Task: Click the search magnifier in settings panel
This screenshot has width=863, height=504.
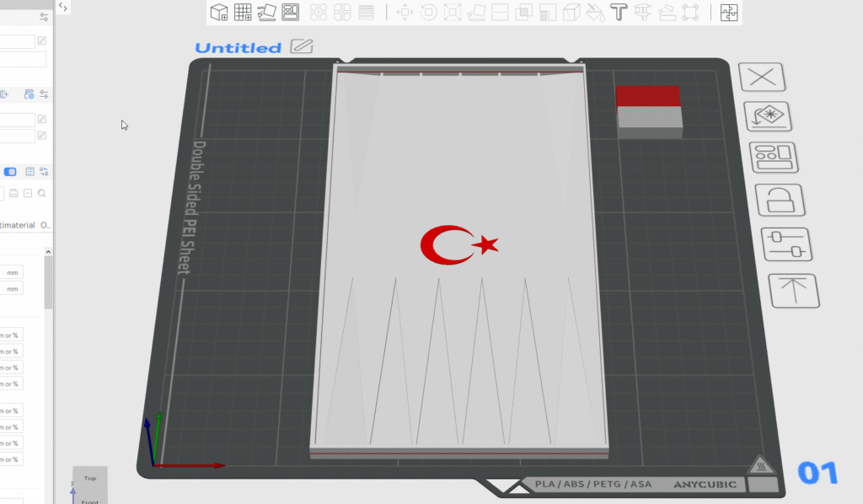Action: [42, 193]
